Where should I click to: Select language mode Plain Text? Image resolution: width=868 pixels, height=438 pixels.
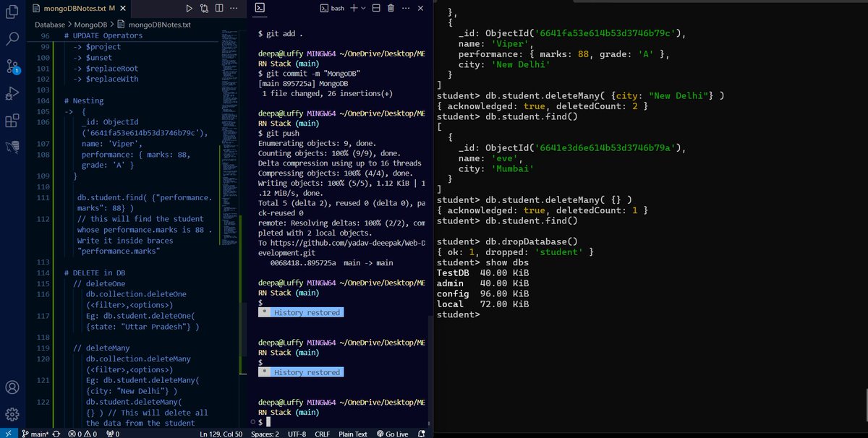point(353,434)
